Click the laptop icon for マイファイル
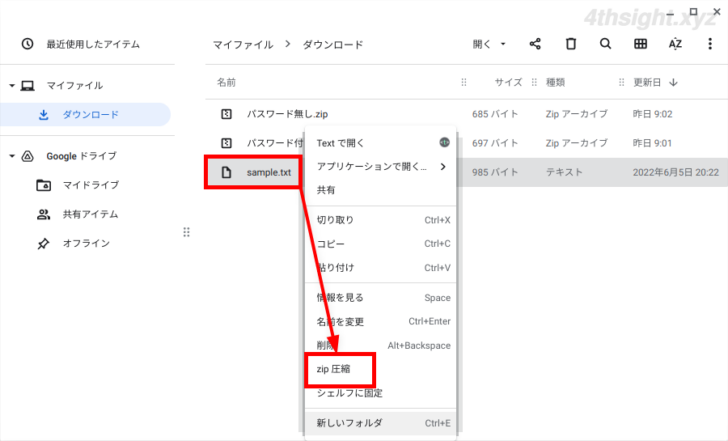 pos(27,85)
